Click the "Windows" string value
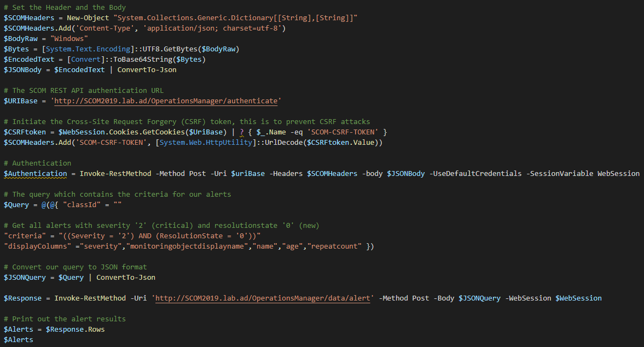Viewport: 644px width, 347px height. coord(69,39)
